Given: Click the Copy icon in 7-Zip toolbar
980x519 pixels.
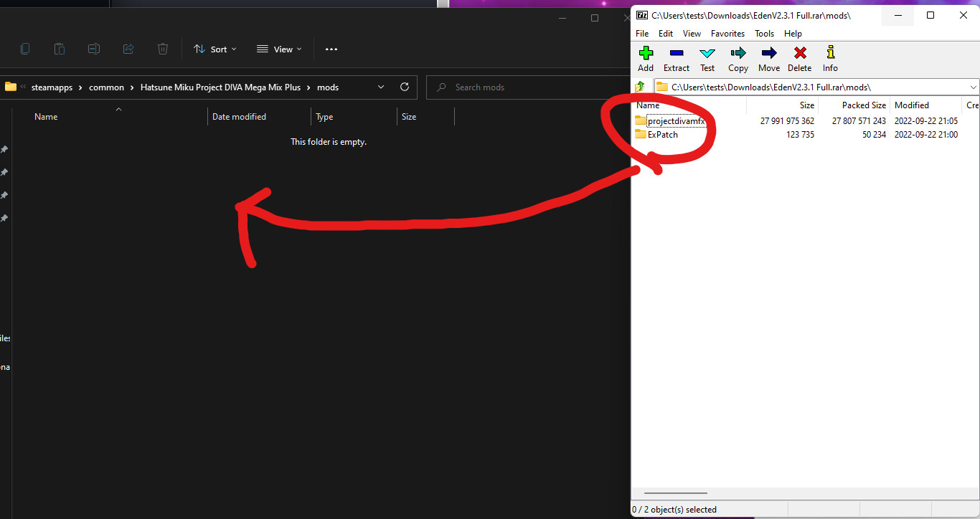Looking at the screenshot, I should coord(738,54).
